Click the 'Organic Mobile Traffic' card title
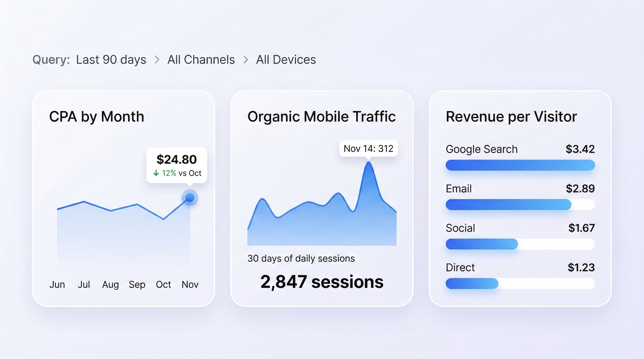The width and height of the screenshot is (644, 359). 322,117
